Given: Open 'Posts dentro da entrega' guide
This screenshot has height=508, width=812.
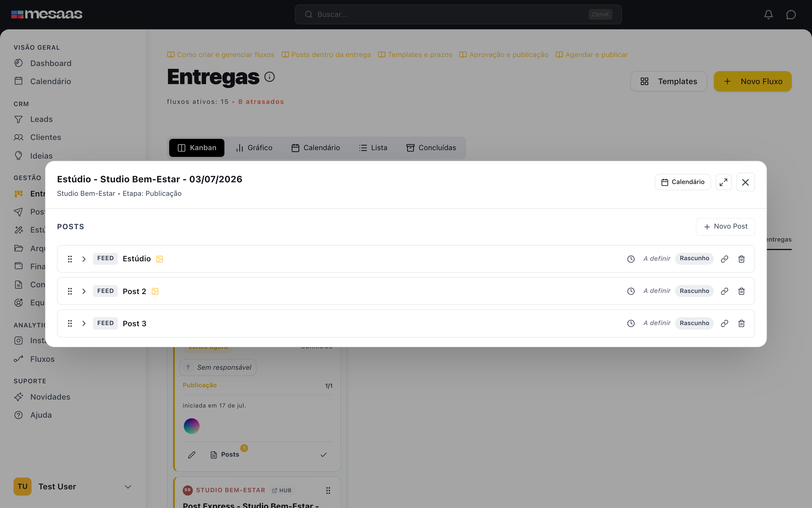Looking at the screenshot, I should click(x=326, y=54).
